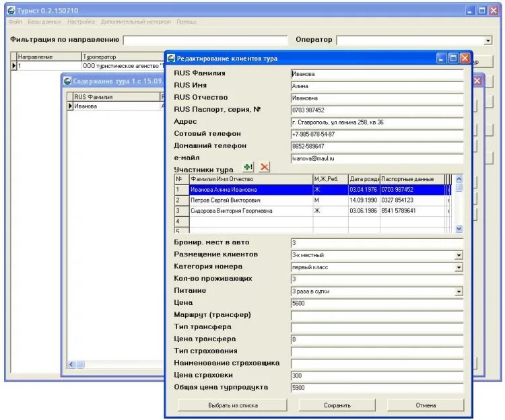Open the Оператор filter dropdown
Image resolution: width=505 pixels, height=420 pixels.
coord(488,40)
